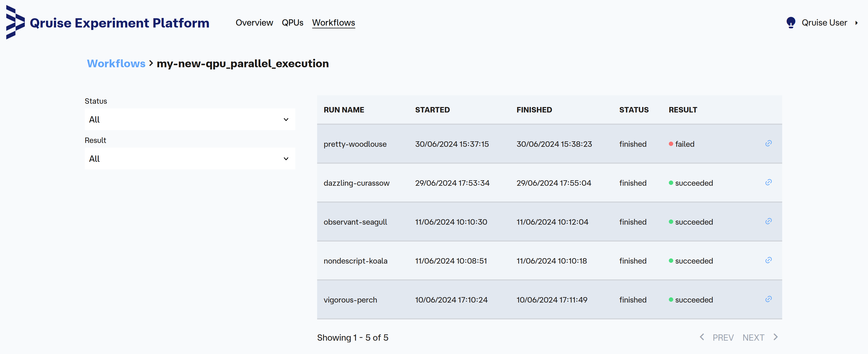The image size is (868, 354).
Task: Select the pretty-woodlouse run name
Action: pos(355,144)
